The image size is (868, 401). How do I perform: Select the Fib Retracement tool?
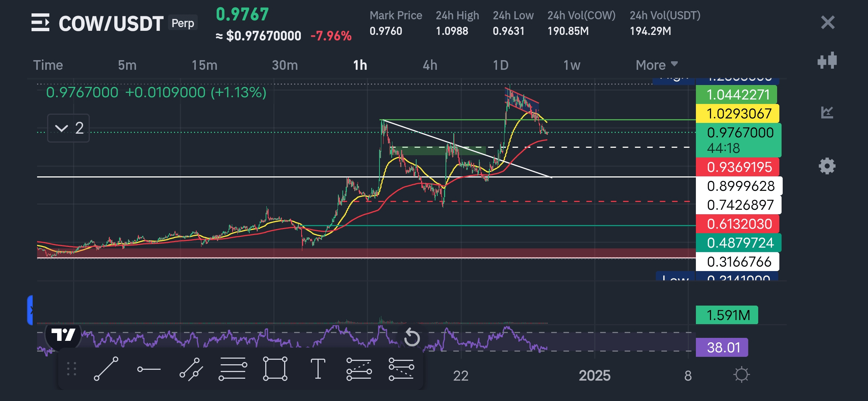coord(233,369)
